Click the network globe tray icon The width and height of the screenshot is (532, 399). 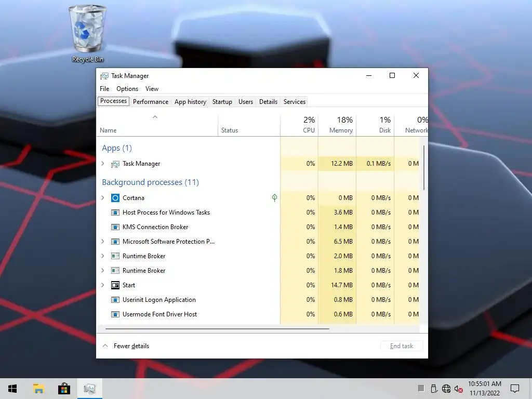click(x=446, y=389)
